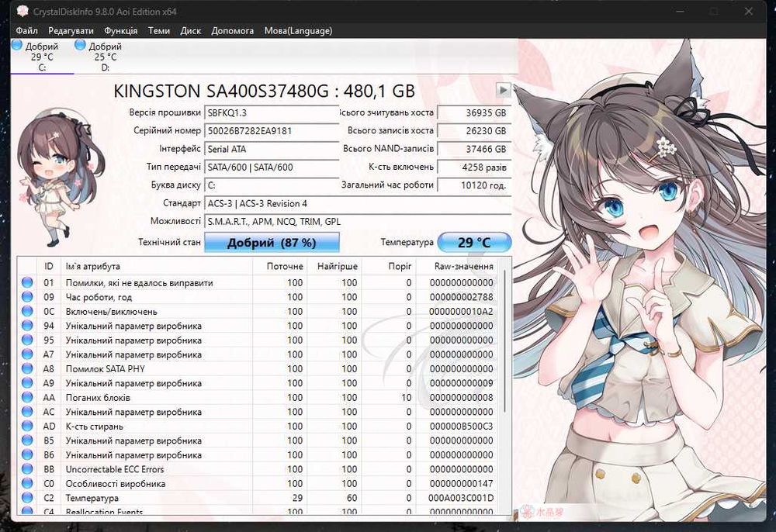Click the status icon for attribute 0C
Image resolution: width=776 pixels, height=532 pixels.
pos(27,311)
